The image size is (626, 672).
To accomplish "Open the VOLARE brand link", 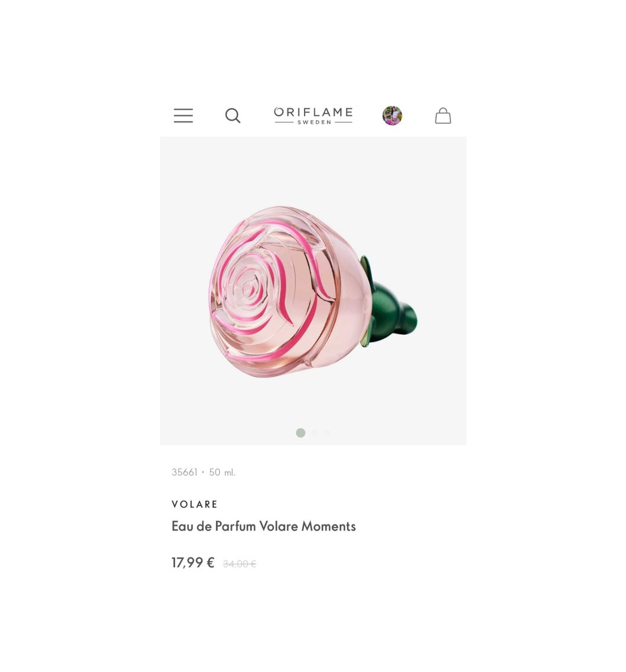I will [195, 505].
